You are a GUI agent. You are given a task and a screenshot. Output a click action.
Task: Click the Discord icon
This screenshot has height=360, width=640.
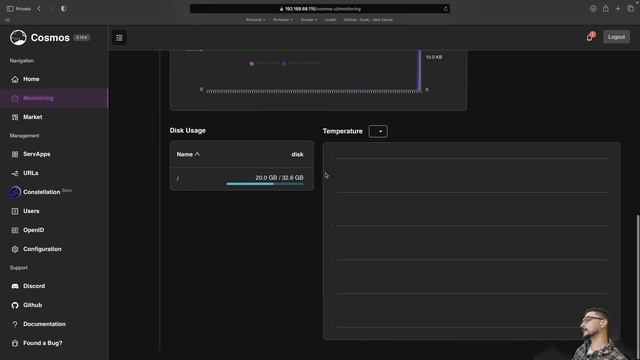[15, 287]
